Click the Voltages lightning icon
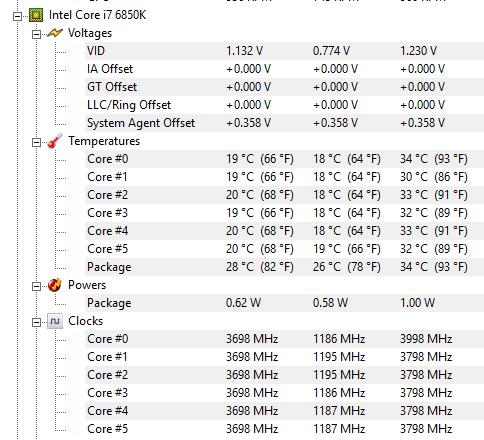The width and height of the screenshot is (484, 440). coord(55,33)
